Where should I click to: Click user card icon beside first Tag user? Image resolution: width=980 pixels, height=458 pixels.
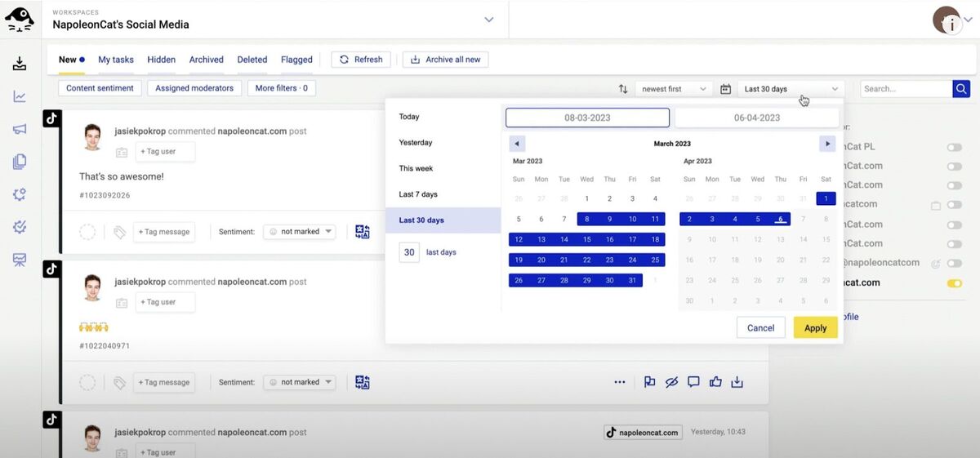pos(122,152)
